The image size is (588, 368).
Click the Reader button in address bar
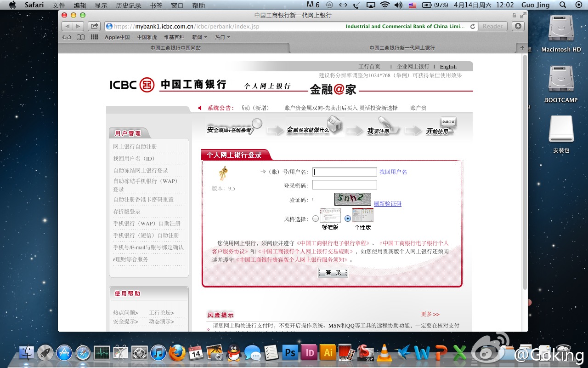point(492,26)
